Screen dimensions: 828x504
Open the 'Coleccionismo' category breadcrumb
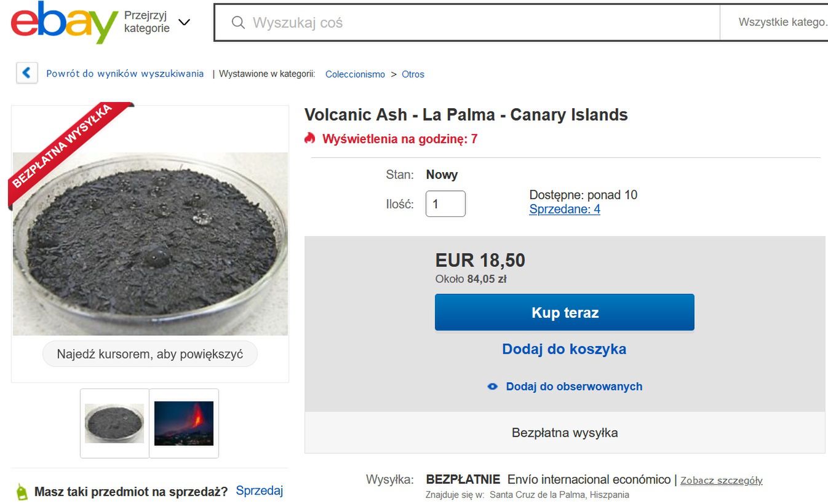355,74
